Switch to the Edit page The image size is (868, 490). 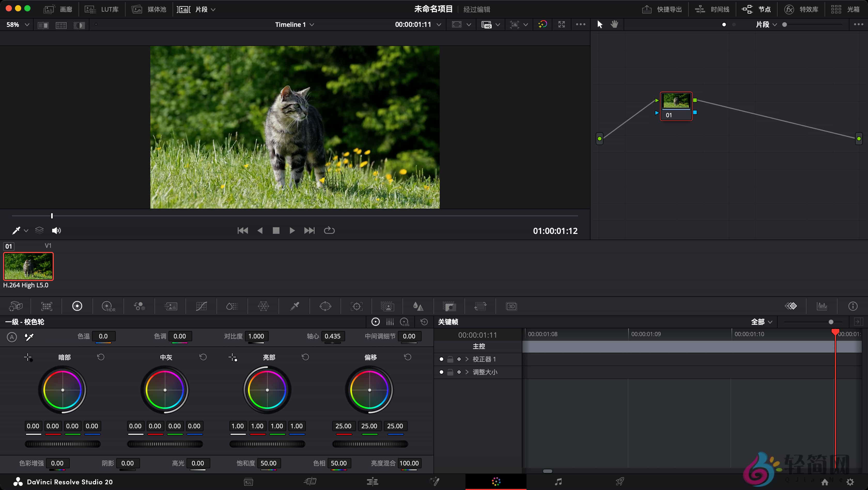tap(372, 481)
